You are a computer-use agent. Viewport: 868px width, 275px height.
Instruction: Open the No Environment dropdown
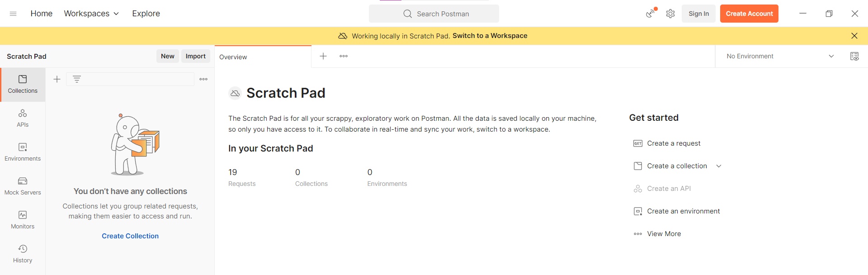[780, 56]
